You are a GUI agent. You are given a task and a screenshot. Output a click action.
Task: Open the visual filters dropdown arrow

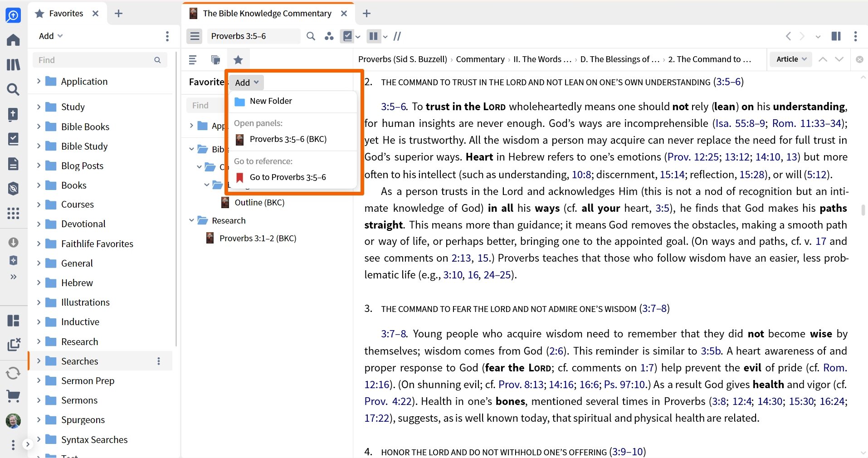[x=358, y=37]
